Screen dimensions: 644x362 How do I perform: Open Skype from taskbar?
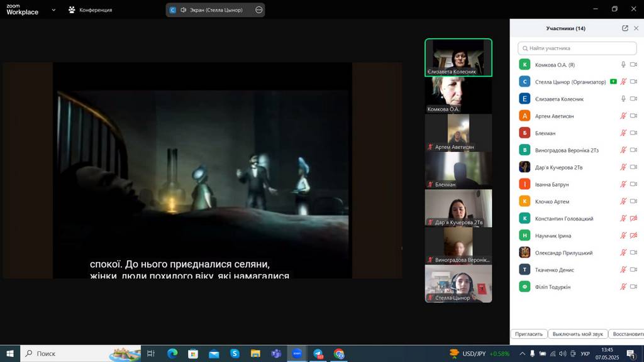pos(235,353)
